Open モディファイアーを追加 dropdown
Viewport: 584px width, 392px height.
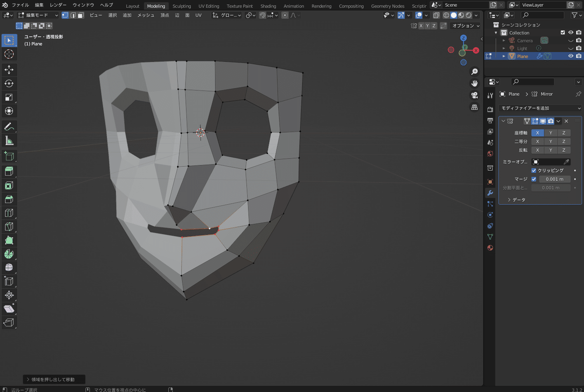[x=540, y=108]
